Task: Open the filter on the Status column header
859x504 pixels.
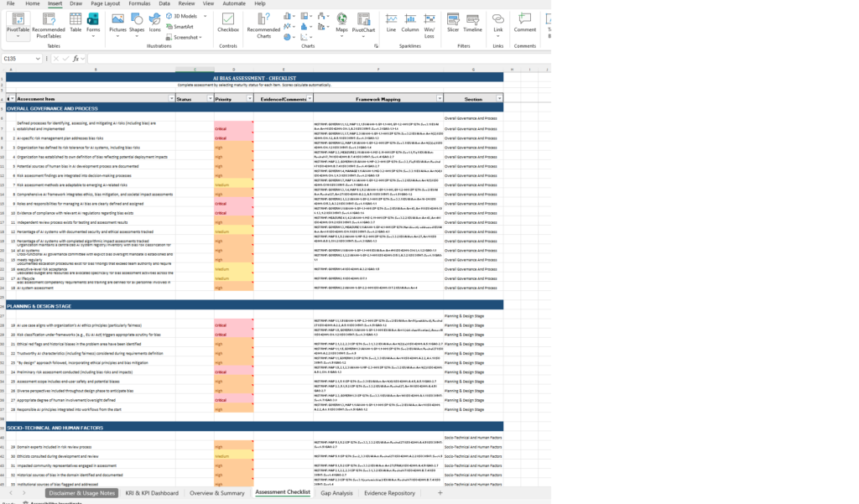Action: (x=210, y=98)
